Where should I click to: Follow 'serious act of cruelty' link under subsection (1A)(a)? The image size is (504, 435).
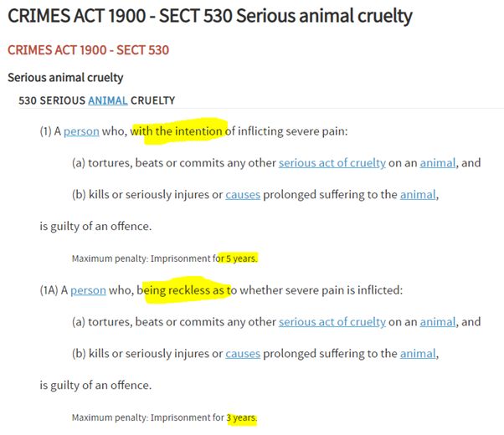(x=332, y=322)
